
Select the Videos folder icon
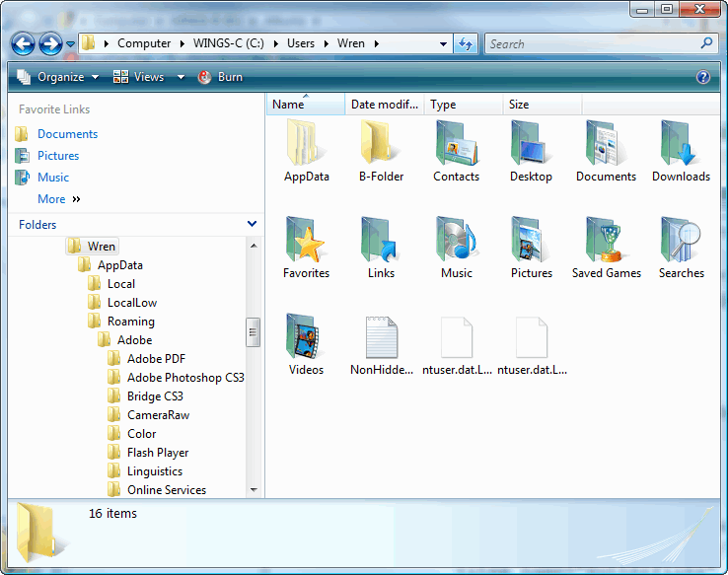pos(306,336)
